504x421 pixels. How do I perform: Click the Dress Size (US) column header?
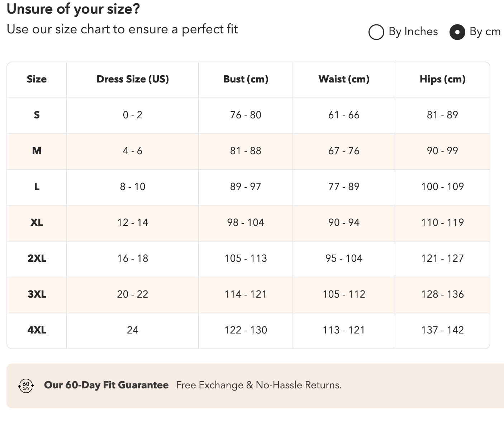pyautogui.click(x=133, y=79)
